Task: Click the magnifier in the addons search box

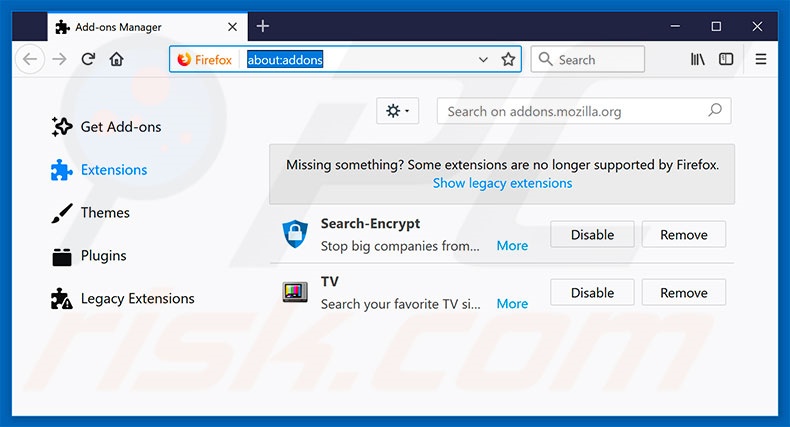Action: click(715, 110)
